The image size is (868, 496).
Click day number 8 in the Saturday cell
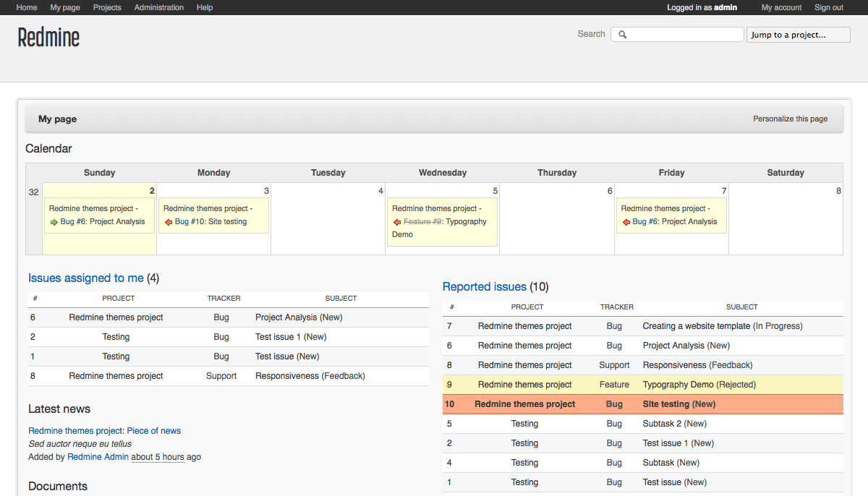coord(838,191)
